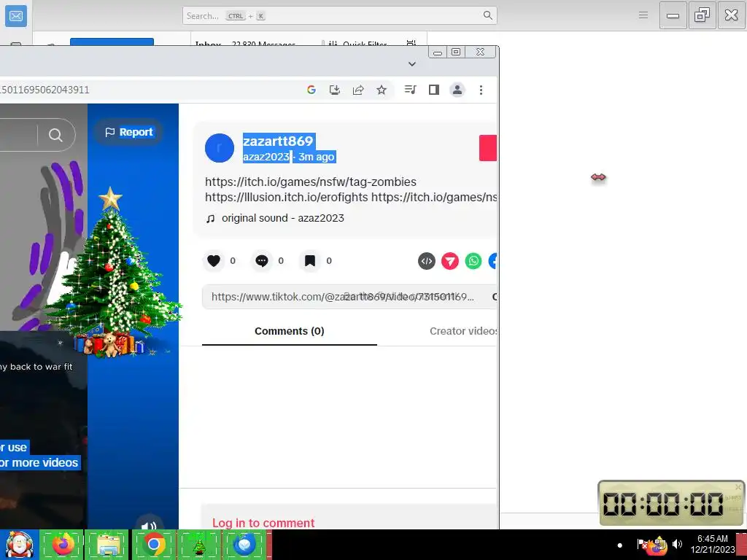
Task: Open the media controls icon in Chrome toolbar
Action: (x=410, y=90)
